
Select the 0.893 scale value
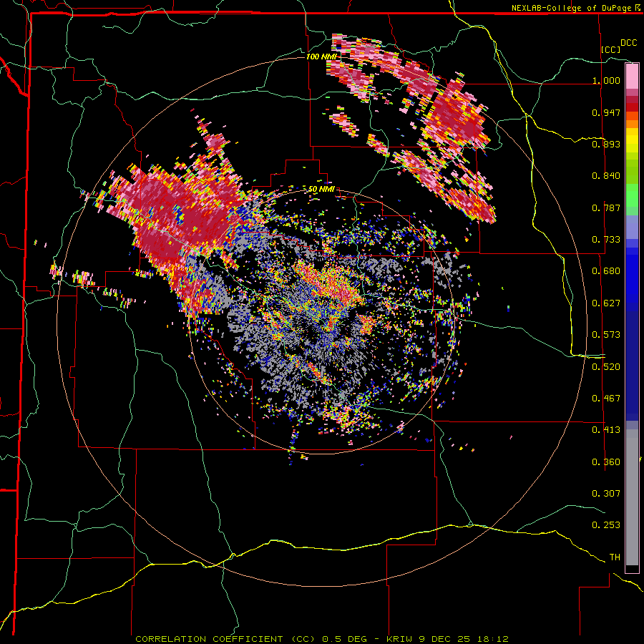[x=606, y=144]
